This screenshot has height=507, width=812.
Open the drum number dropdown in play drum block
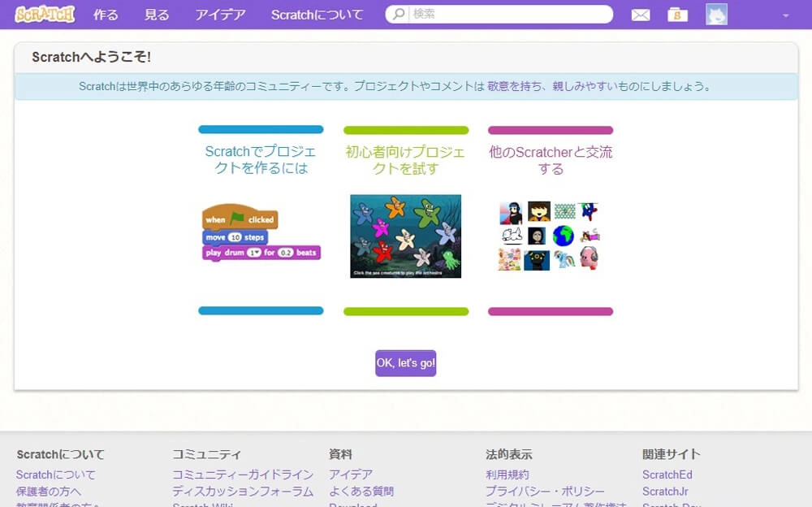coord(253,253)
